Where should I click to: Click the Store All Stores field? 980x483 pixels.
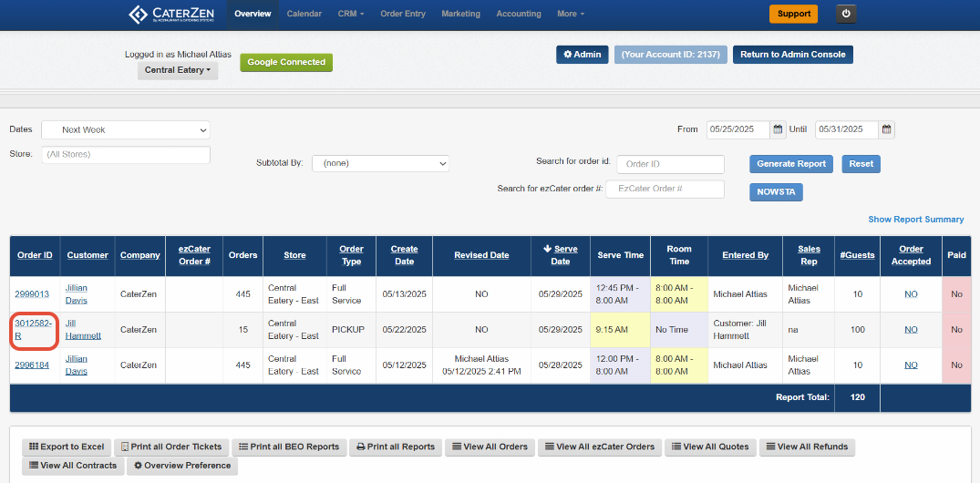(x=126, y=154)
